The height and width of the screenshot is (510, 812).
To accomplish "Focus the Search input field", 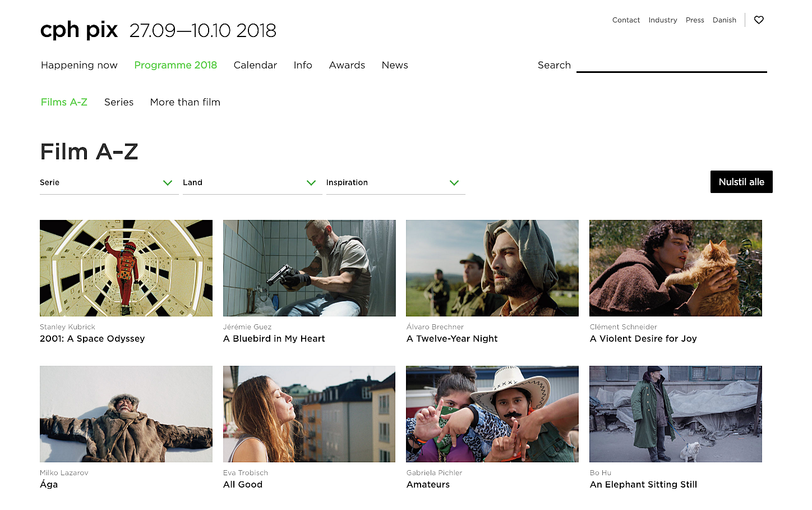I will (x=672, y=65).
